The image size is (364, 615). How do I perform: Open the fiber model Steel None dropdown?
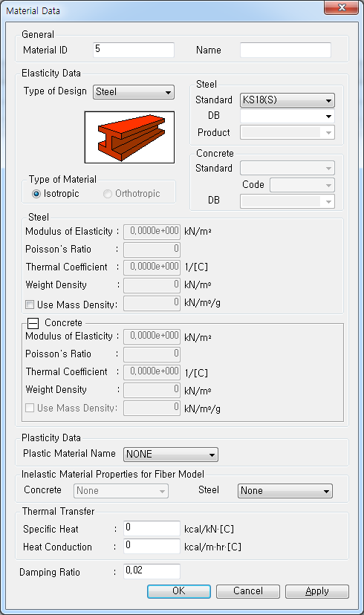285,491
